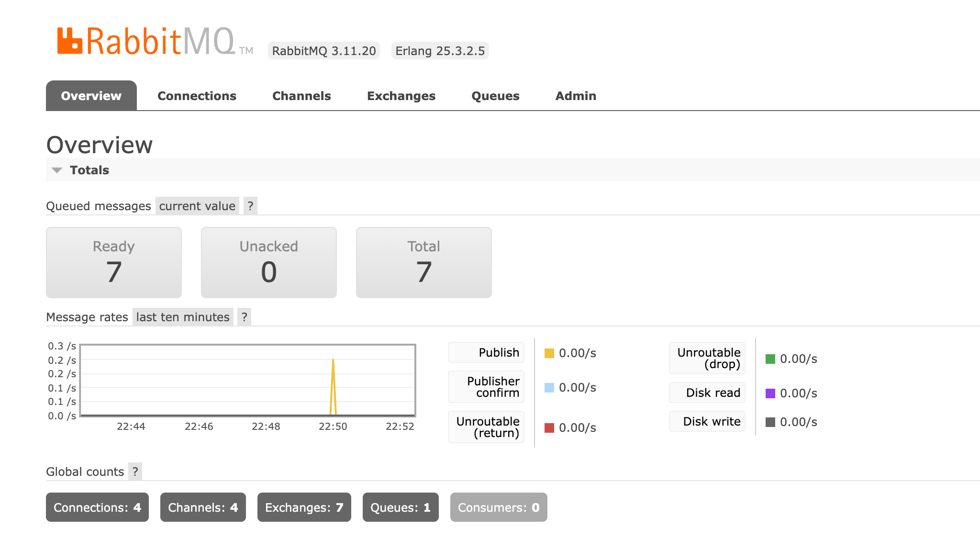Toggle the Publisher confirm series visibility

point(486,387)
